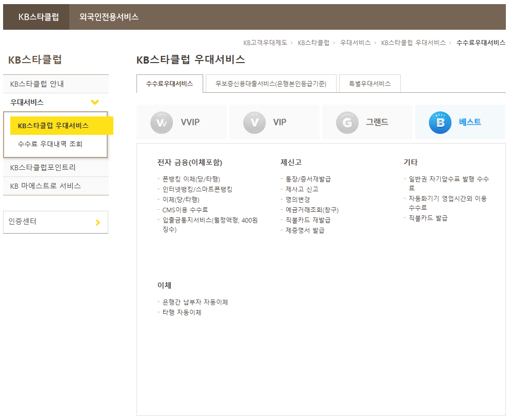Go to KB스타클럽 breadcrumb
This screenshot has width=511, height=420.
point(313,43)
